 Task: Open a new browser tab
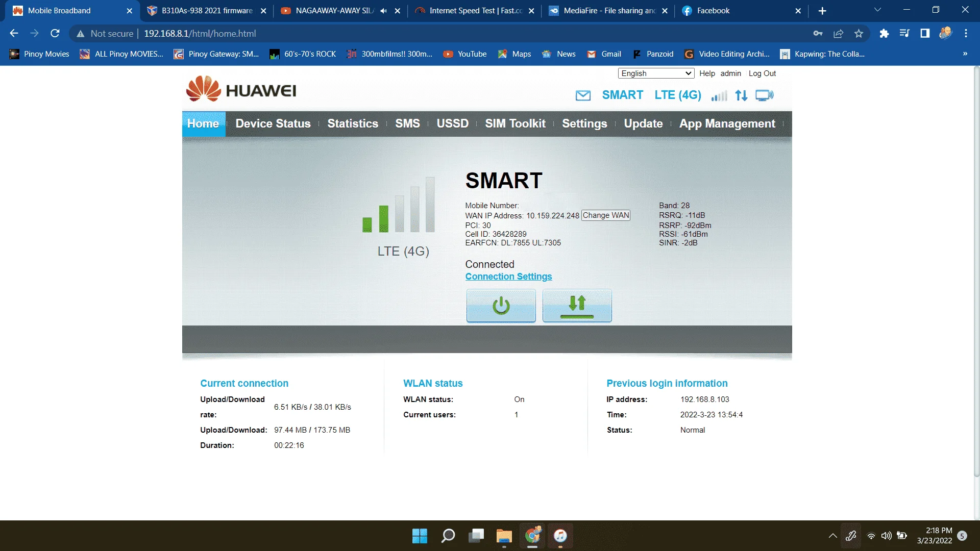pos(822,11)
